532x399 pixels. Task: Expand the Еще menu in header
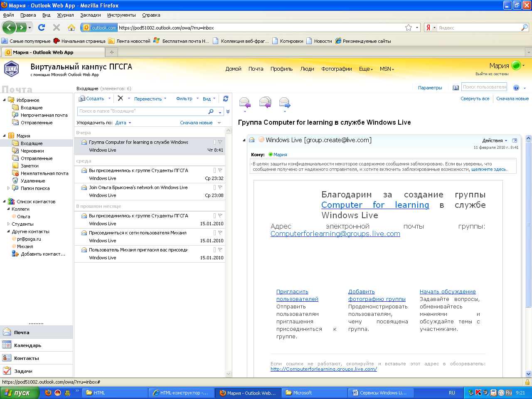click(366, 69)
